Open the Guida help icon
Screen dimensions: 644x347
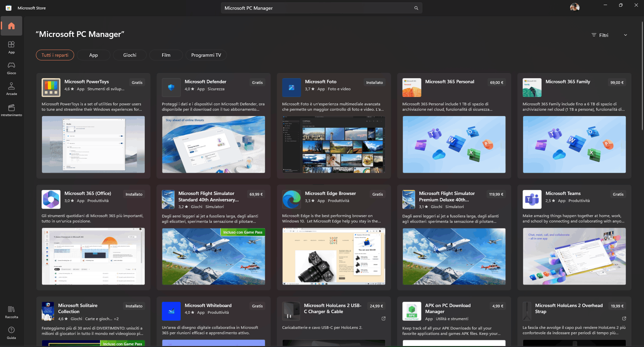click(x=11, y=333)
